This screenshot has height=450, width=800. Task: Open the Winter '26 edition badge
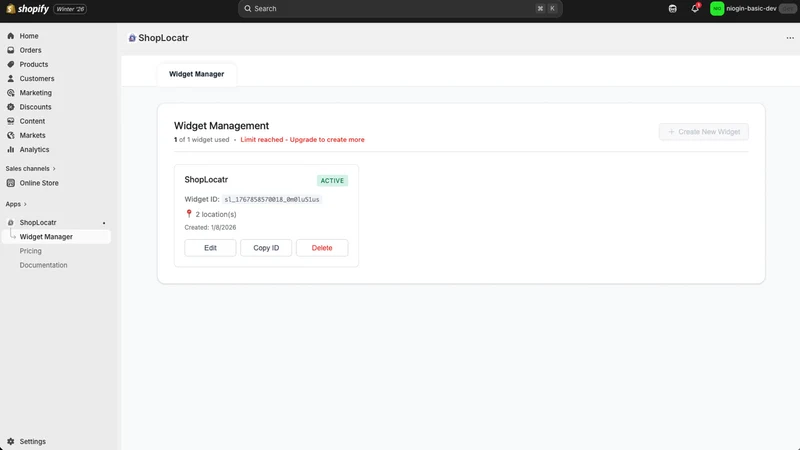(70, 9)
